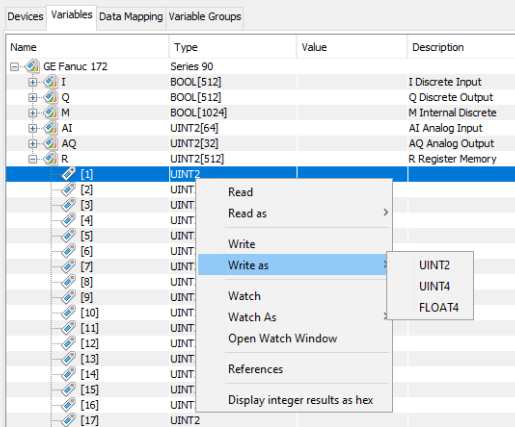The image size is (515, 427).
Task: Click the tag icon of element [17]
Action: point(69,420)
